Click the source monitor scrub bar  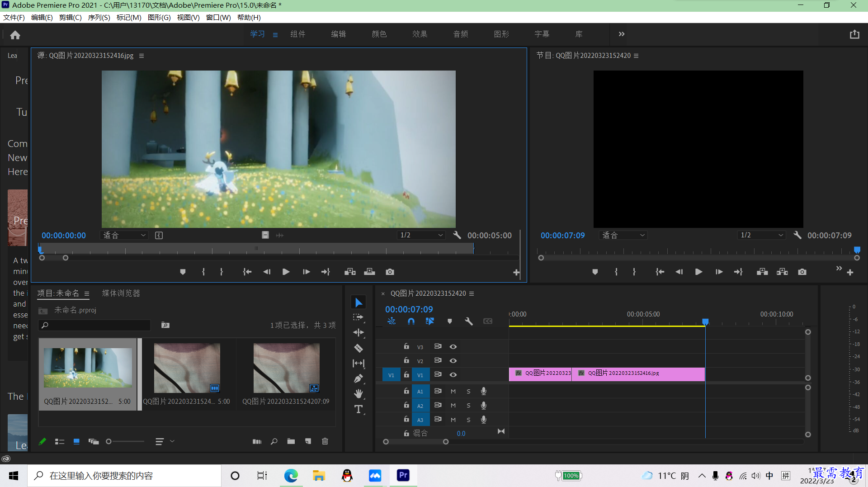point(256,248)
